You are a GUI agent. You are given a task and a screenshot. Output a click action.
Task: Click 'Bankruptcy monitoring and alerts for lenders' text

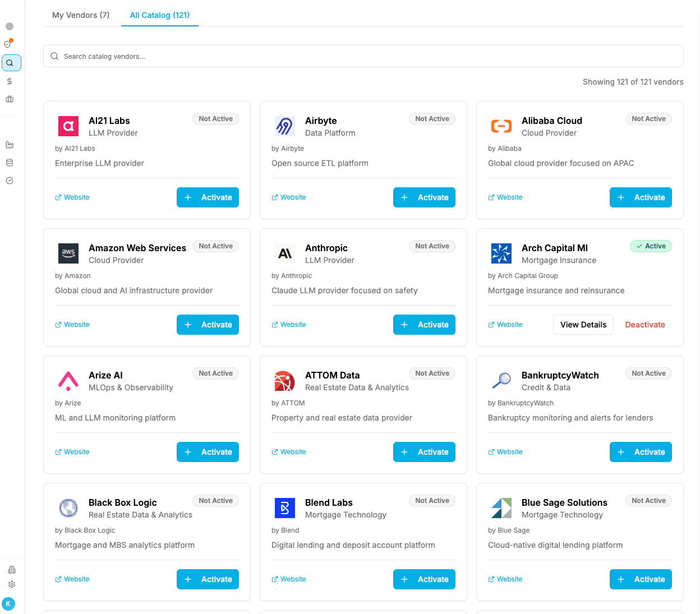click(x=570, y=418)
